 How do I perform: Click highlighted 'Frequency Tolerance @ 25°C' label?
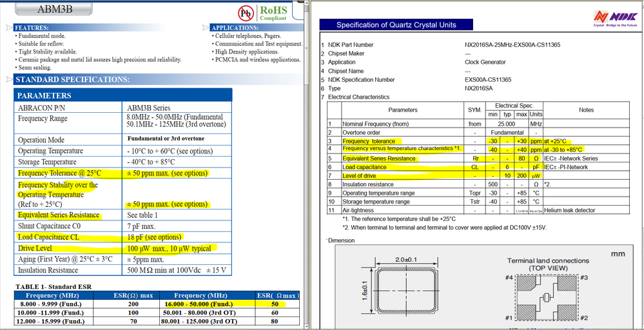pyautogui.click(x=59, y=173)
